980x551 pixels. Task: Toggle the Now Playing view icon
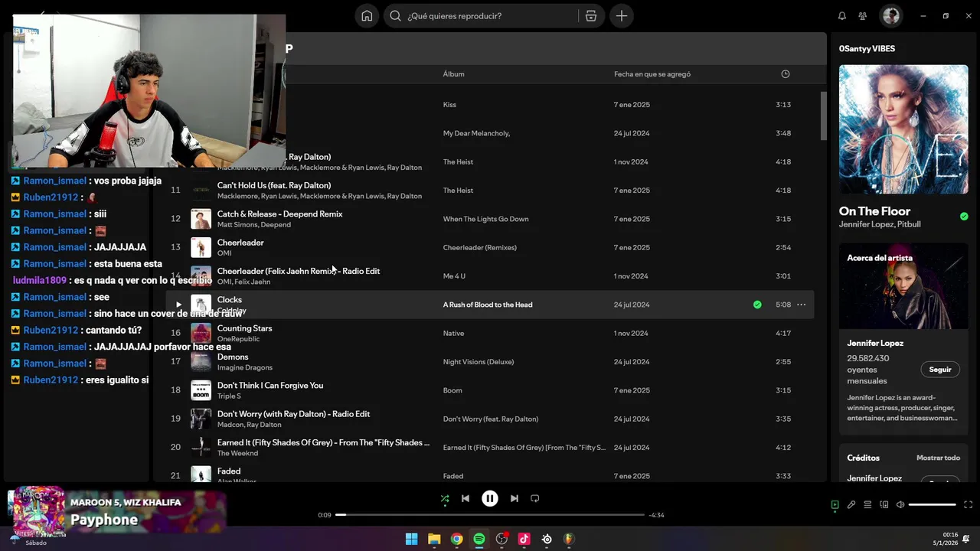[835, 504]
